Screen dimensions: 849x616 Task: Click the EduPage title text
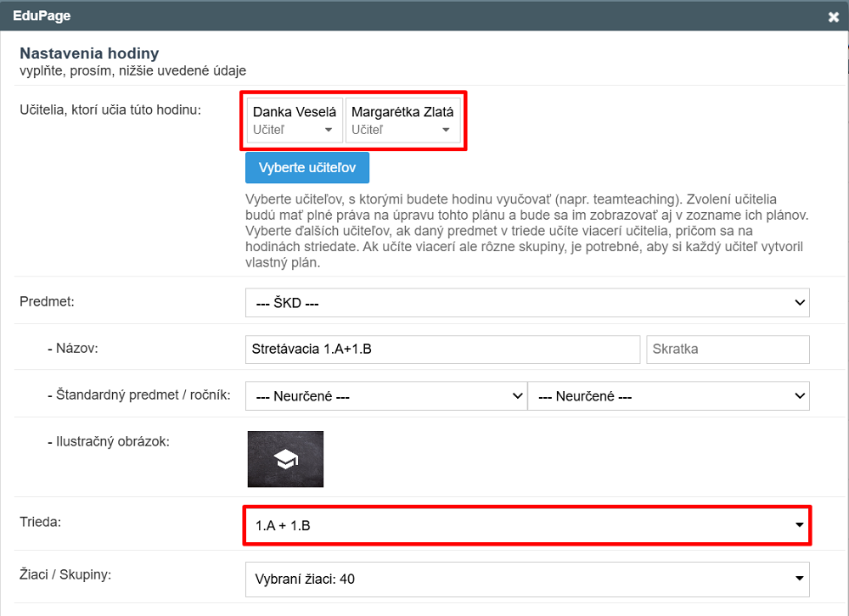pos(42,16)
